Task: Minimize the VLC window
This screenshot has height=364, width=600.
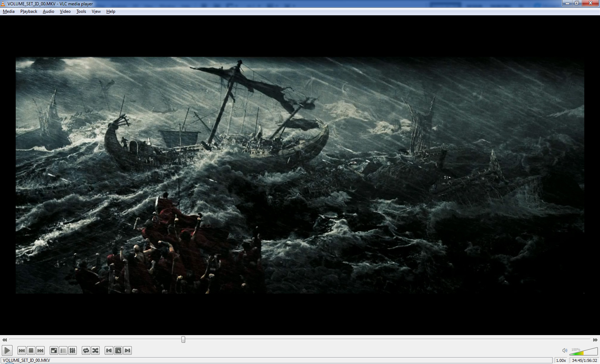Action: tap(567, 3)
